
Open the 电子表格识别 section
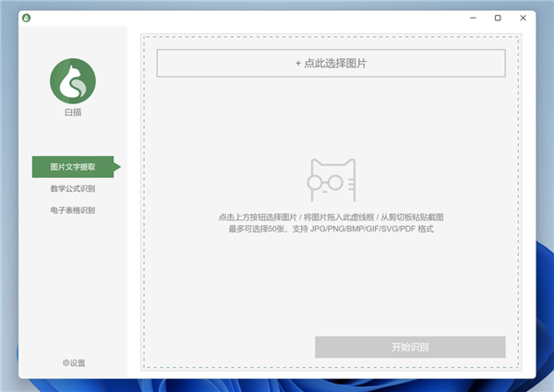pyautogui.click(x=73, y=210)
